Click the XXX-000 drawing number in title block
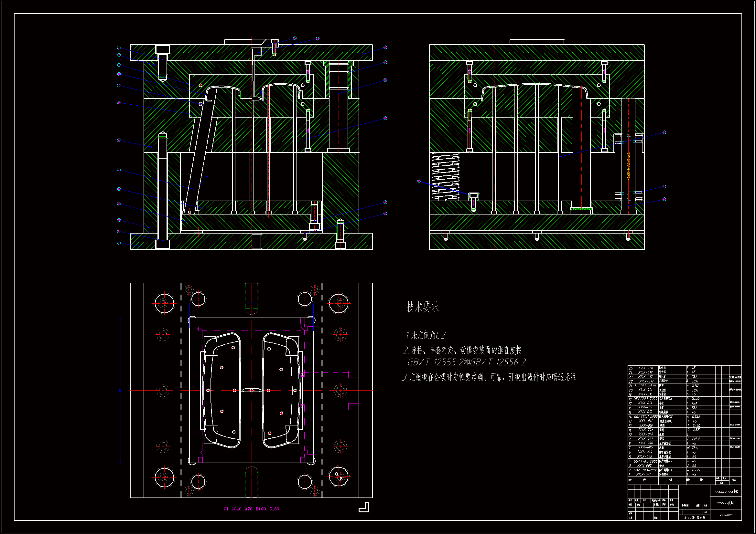This screenshot has height=534, width=756. click(x=726, y=515)
